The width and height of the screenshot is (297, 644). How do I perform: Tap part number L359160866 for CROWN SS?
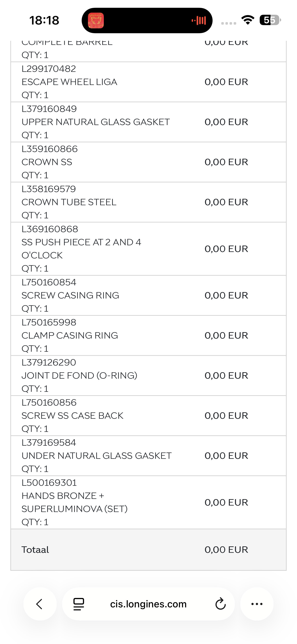49,149
